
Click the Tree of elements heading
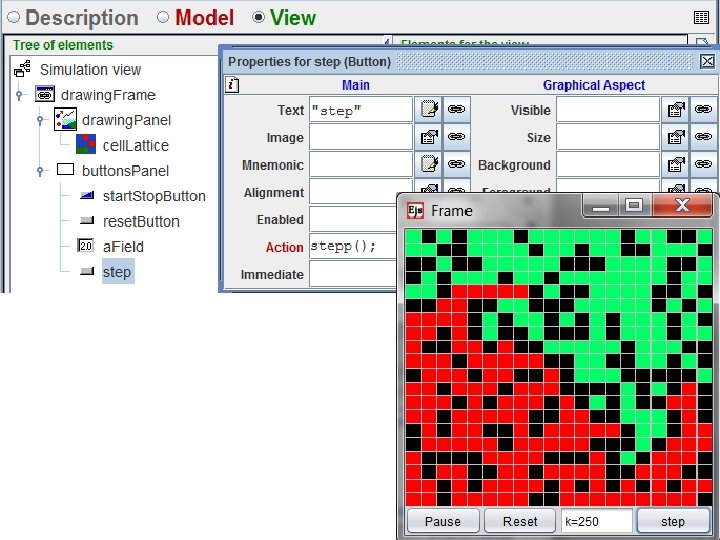point(63,45)
